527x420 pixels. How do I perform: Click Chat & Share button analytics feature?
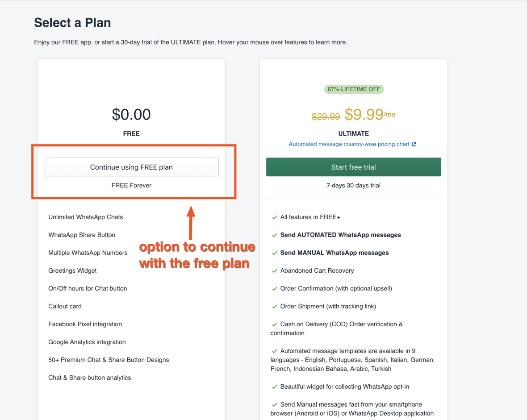[x=89, y=378]
